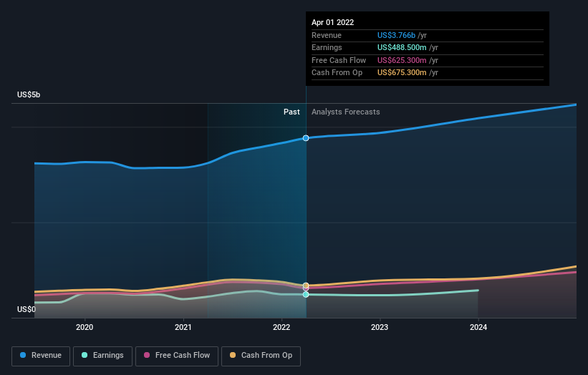
Task: Click the orange Cash From Op legend dot
Action: [x=233, y=355]
